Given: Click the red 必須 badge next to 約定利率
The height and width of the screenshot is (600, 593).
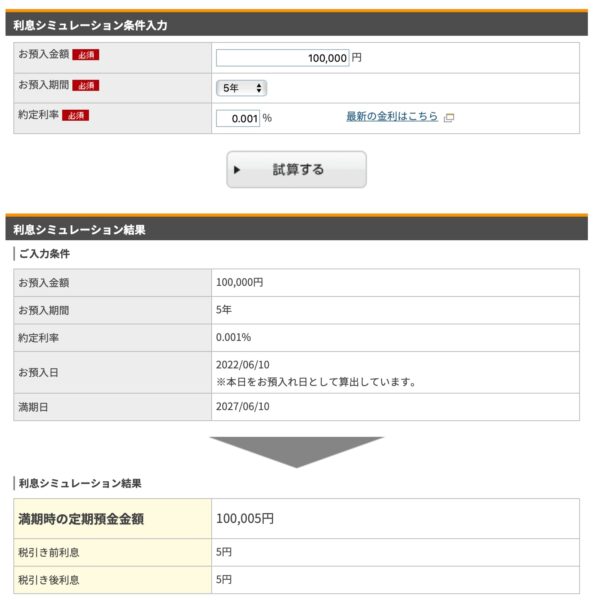Looking at the screenshot, I should tap(75, 115).
